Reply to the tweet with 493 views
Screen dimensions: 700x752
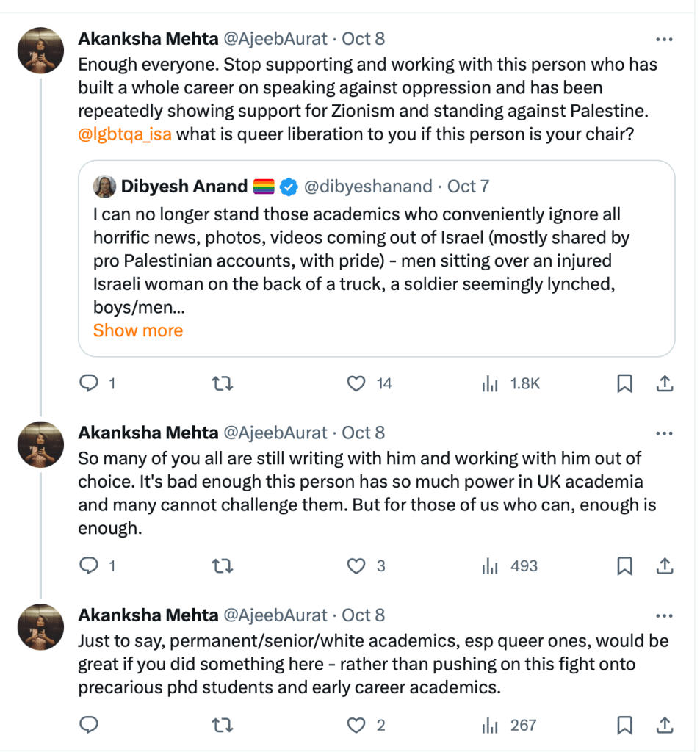pyautogui.click(x=89, y=566)
